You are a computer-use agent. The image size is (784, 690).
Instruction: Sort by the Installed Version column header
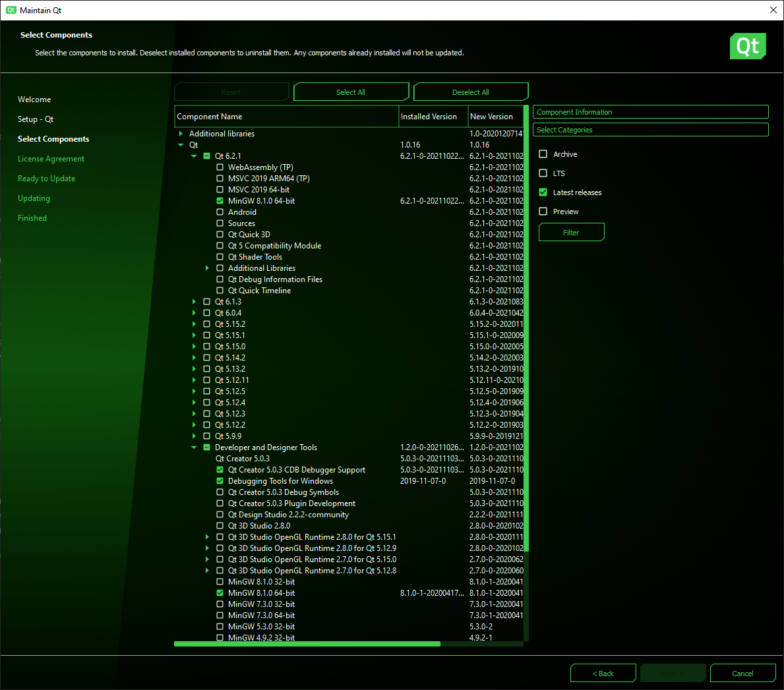pyautogui.click(x=433, y=117)
